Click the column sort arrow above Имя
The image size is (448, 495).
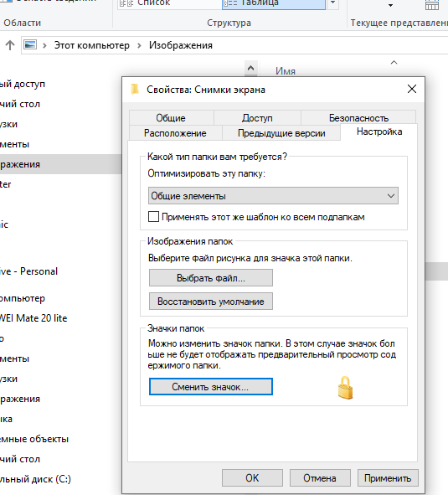pos(394,63)
